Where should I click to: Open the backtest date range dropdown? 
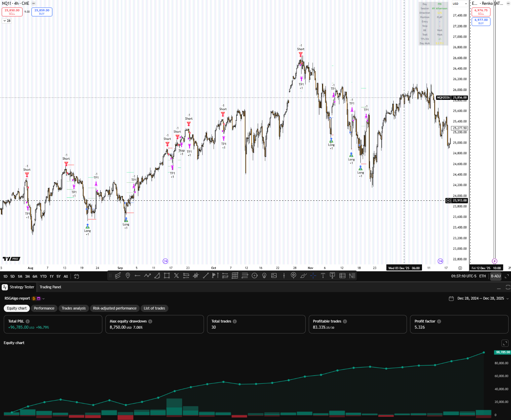[507, 299]
